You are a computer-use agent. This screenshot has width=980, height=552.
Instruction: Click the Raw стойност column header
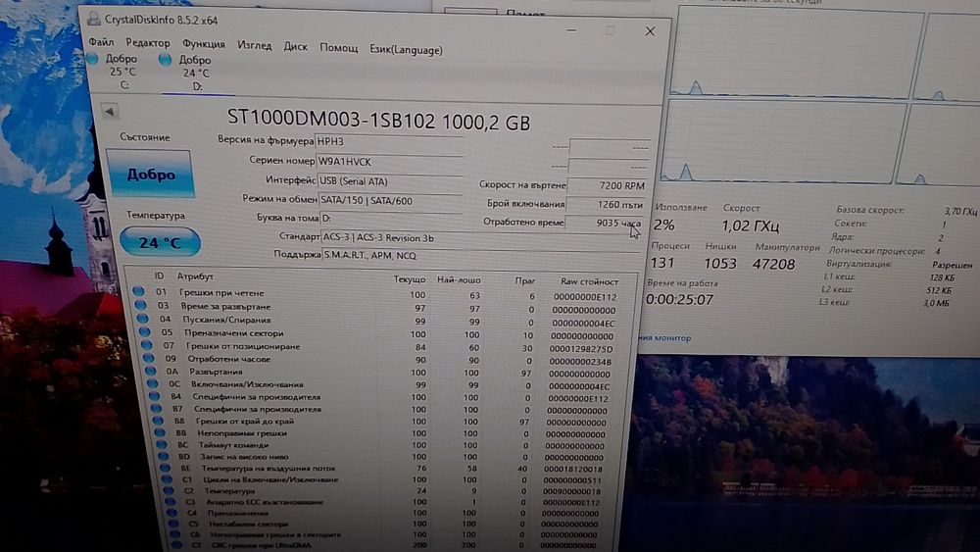589,282
